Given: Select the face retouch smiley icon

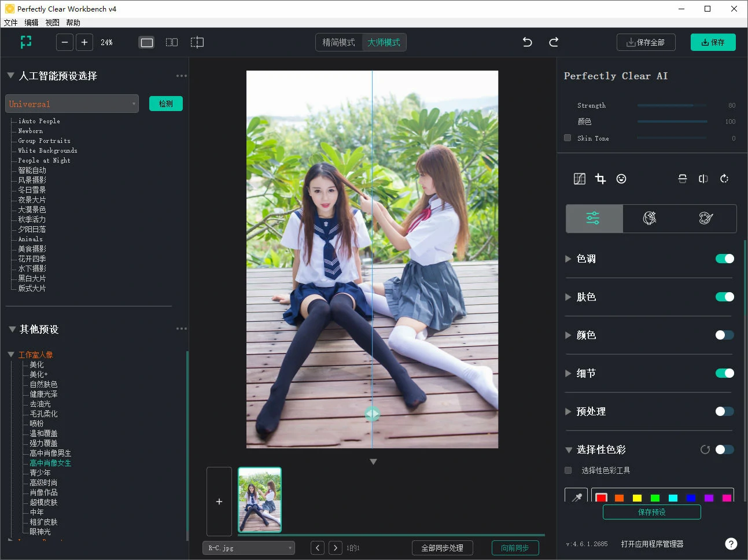Looking at the screenshot, I should (621, 179).
